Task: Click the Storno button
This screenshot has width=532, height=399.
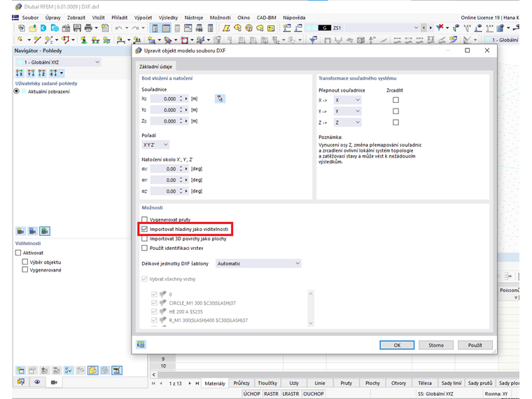Action: 436,345
